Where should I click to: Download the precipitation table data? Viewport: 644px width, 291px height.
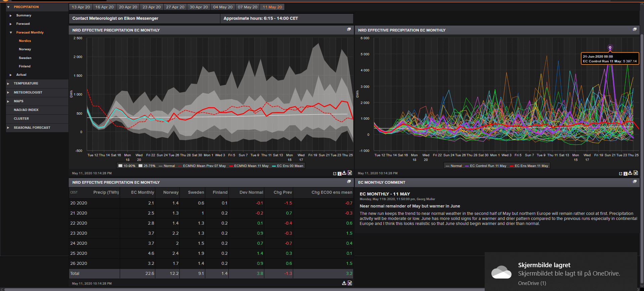click(344, 283)
